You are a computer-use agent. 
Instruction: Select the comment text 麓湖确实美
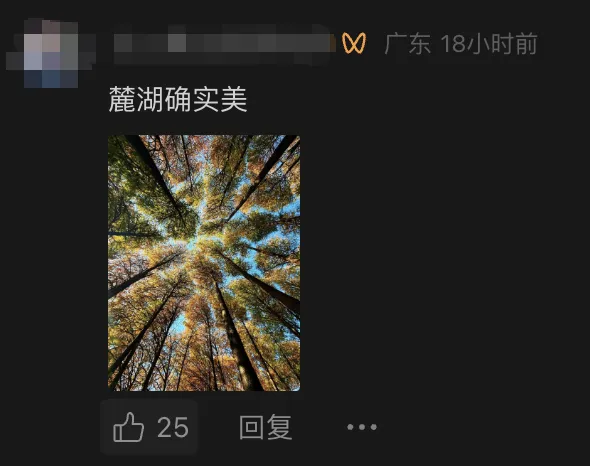pyautogui.click(x=178, y=99)
